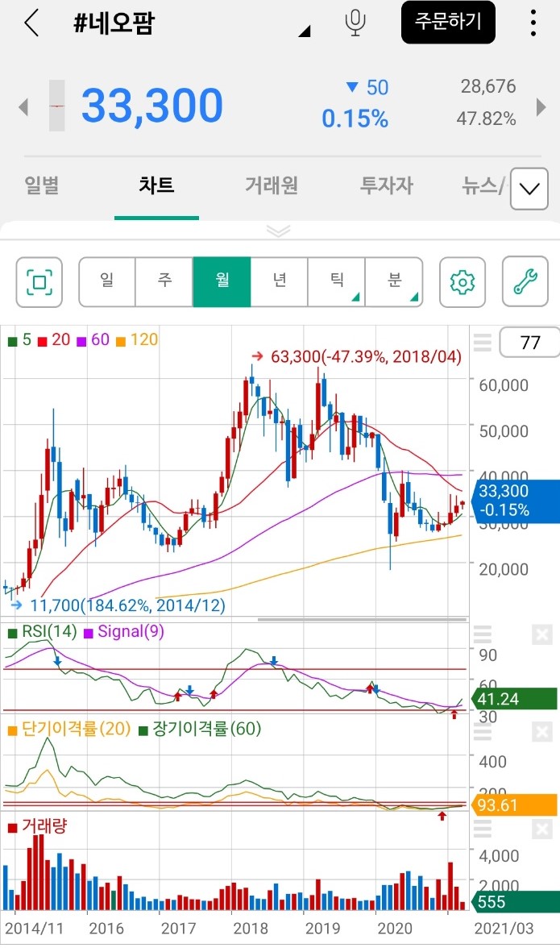Viewport: 560px width, 948px height.
Task: Select the 일 daily period
Action: 107,282
